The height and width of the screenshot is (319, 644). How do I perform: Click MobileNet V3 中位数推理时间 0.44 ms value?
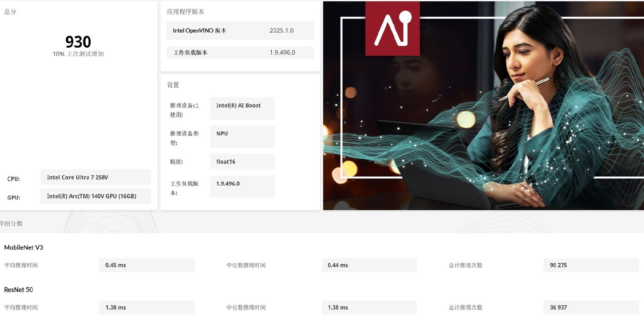[x=369, y=265]
